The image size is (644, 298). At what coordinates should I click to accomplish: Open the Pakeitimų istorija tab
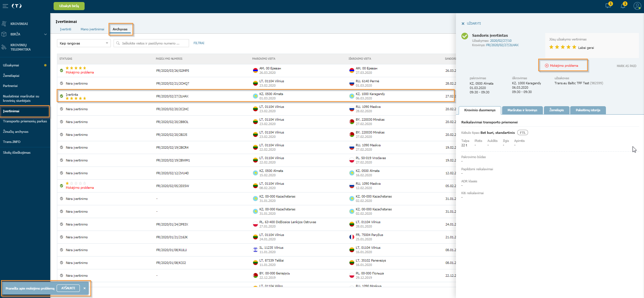point(588,110)
